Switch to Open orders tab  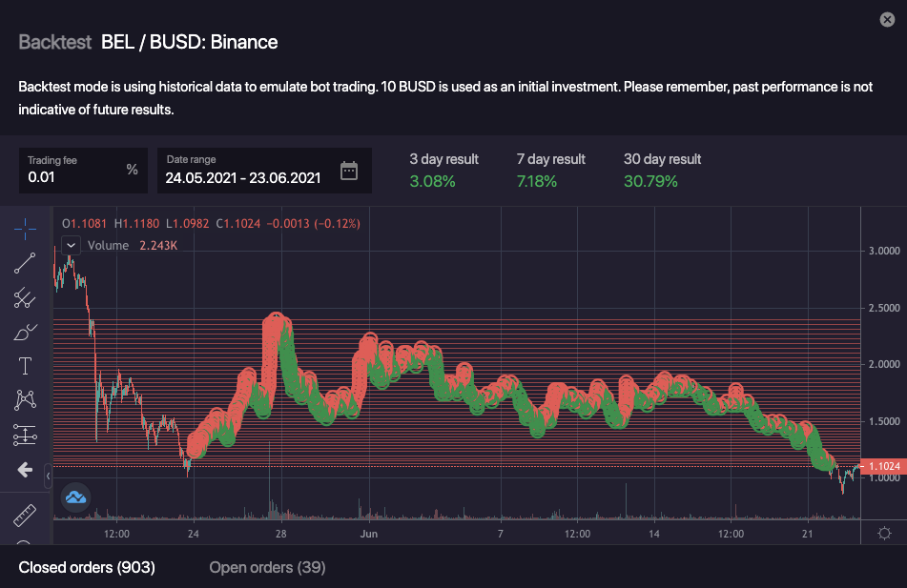(267, 568)
